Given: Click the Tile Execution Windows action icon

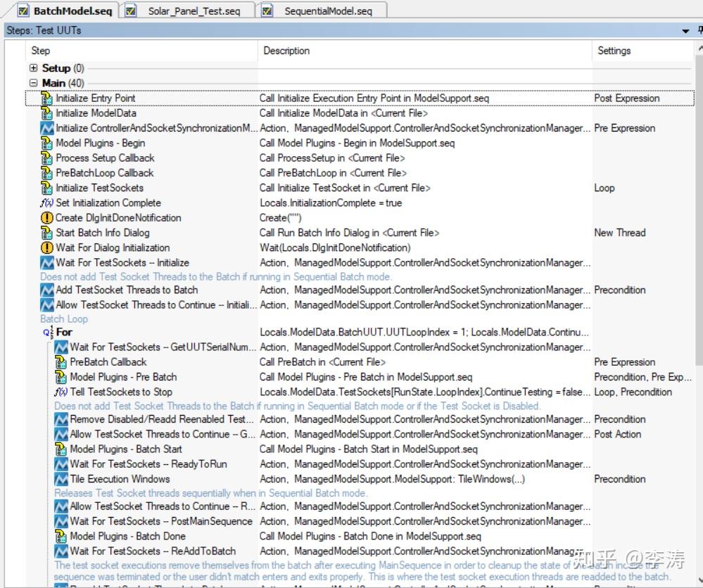Looking at the screenshot, I should coord(61,480).
